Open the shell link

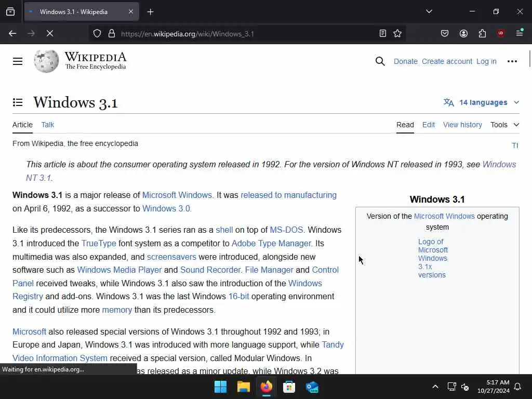click(224, 230)
